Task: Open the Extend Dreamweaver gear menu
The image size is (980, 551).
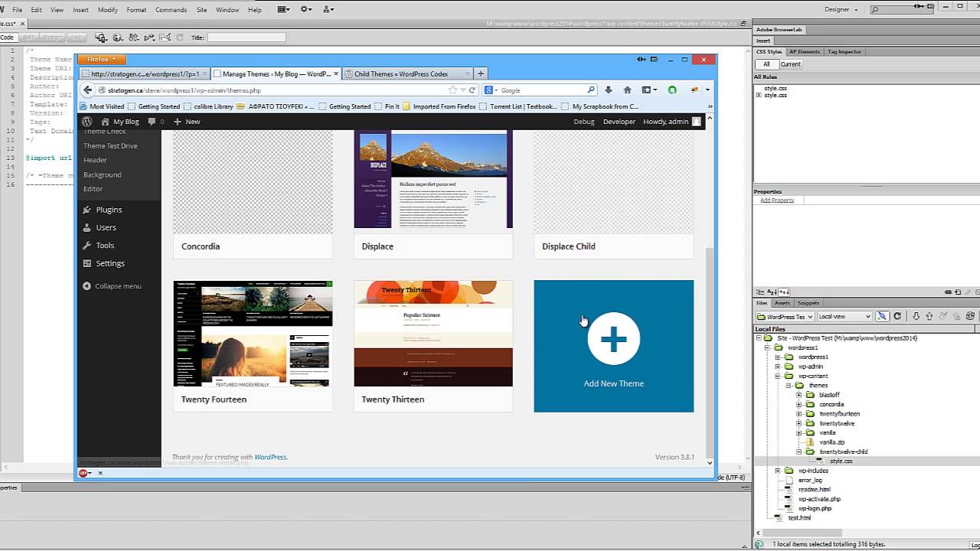Action: tap(306, 10)
